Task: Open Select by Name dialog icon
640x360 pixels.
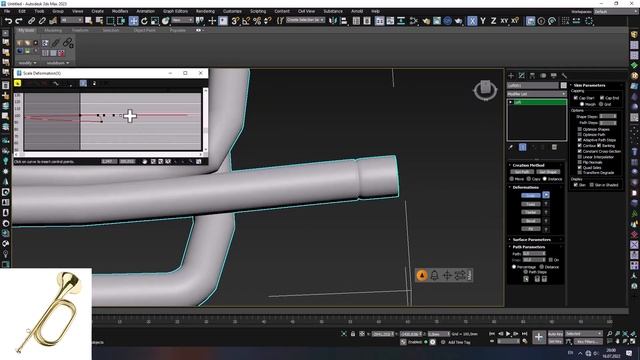Action: pyautogui.click(x=99, y=20)
